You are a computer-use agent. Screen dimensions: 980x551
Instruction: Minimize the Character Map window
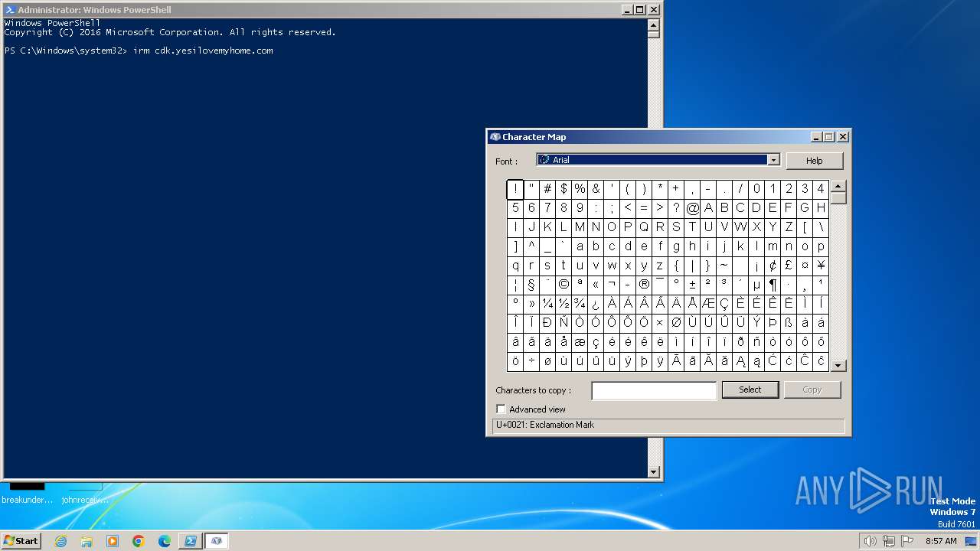[x=816, y=137]
